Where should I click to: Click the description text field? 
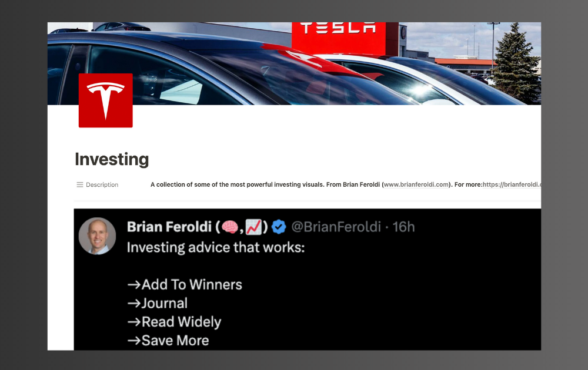[x=345, y=184]
